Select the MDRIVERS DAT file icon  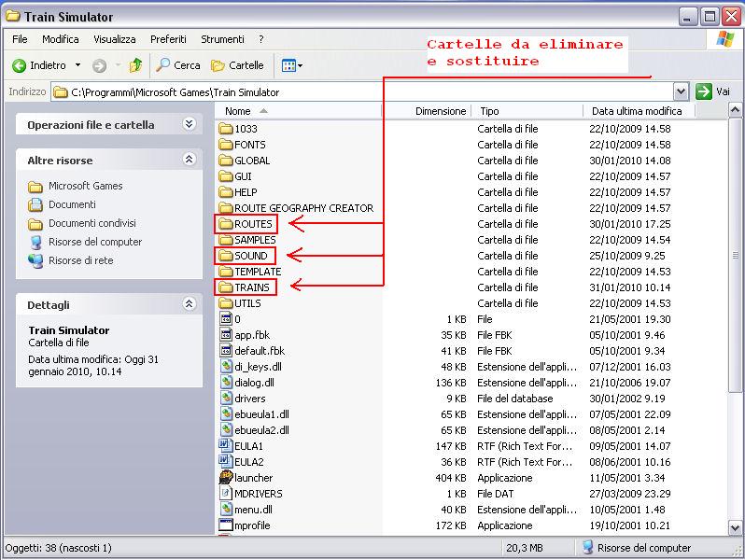[226, 494]
